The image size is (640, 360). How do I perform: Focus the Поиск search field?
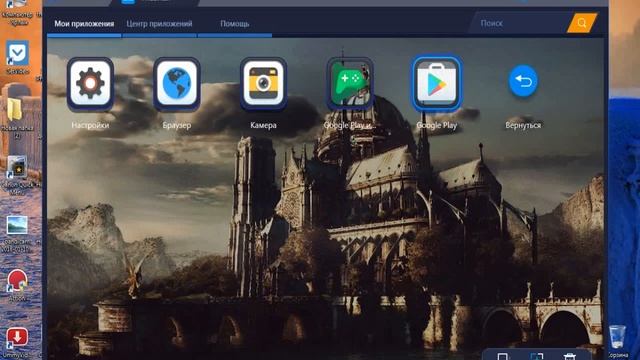point(520,23)
